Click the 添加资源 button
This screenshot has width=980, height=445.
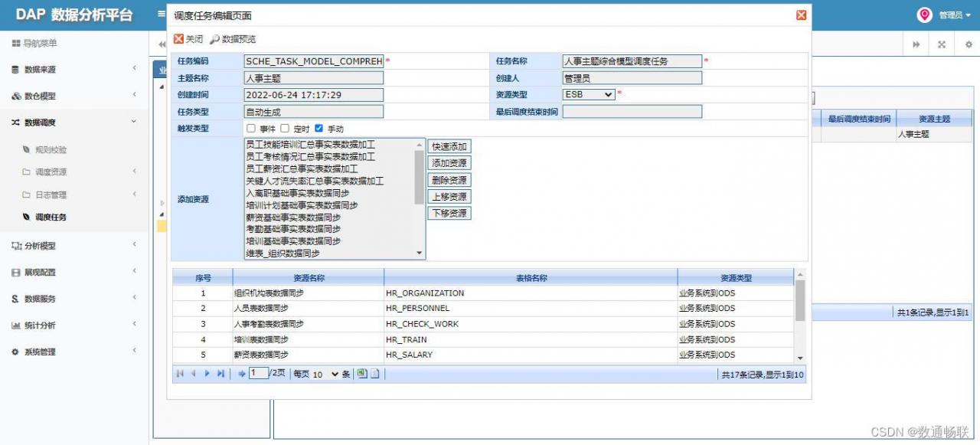(449, 163)
